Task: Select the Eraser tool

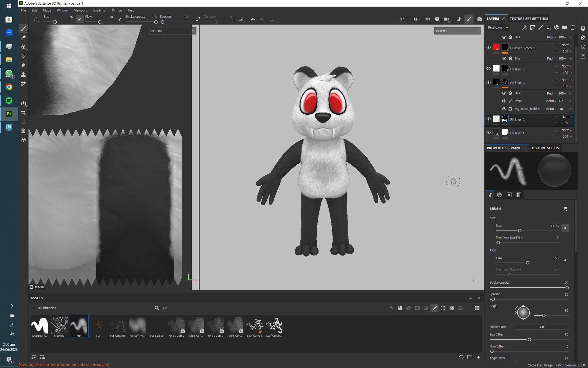Action: (24, 38)
